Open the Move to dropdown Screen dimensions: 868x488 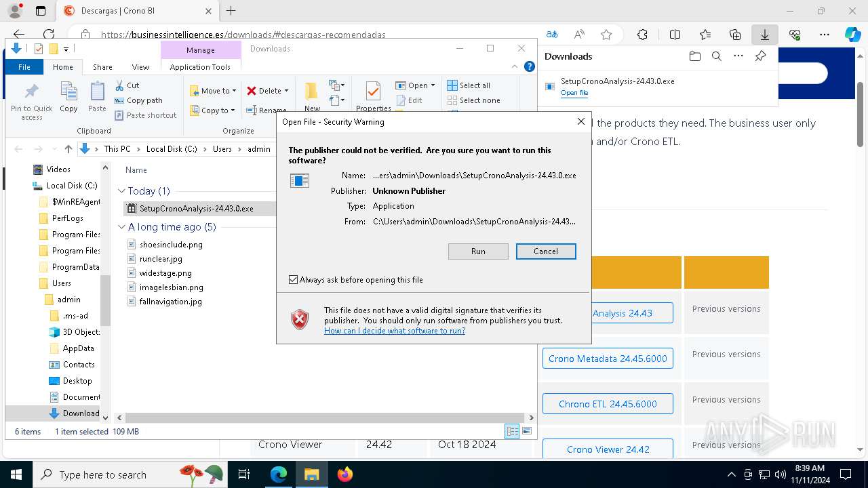coord(213,91)
